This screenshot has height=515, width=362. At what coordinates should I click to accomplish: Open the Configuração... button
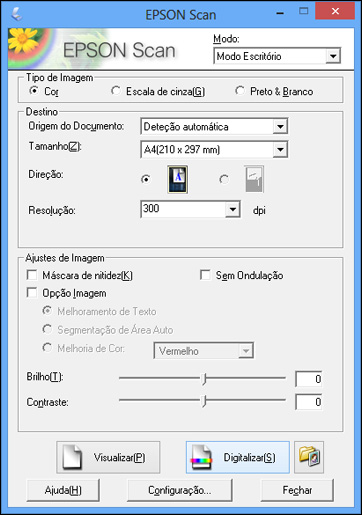tap(179, 490)
